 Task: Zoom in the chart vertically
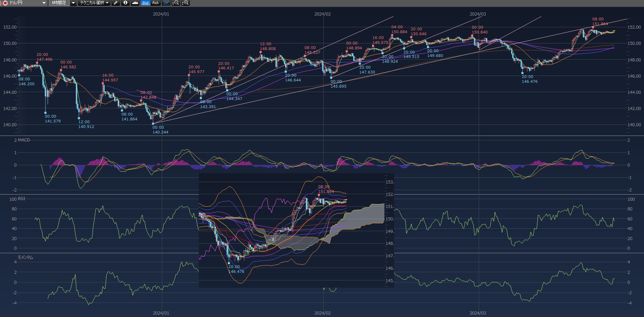click(x=185, y=3)
